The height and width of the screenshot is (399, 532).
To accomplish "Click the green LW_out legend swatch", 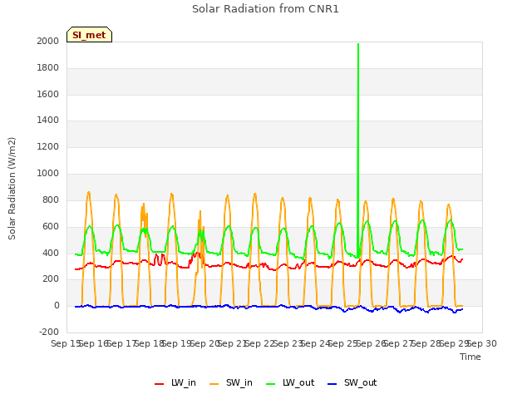I will pyautogui.click(x=271, y=384).
